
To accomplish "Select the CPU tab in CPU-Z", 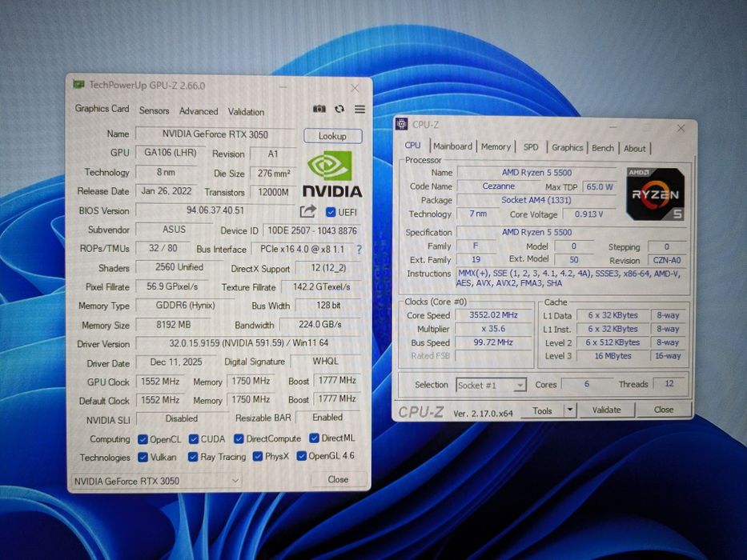I will 412,146.
